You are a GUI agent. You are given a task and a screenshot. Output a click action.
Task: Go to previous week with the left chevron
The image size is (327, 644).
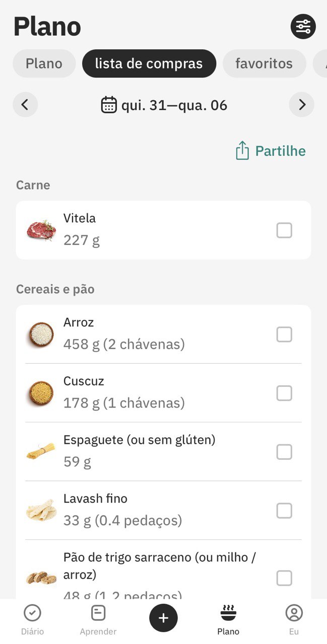(25, 105)
